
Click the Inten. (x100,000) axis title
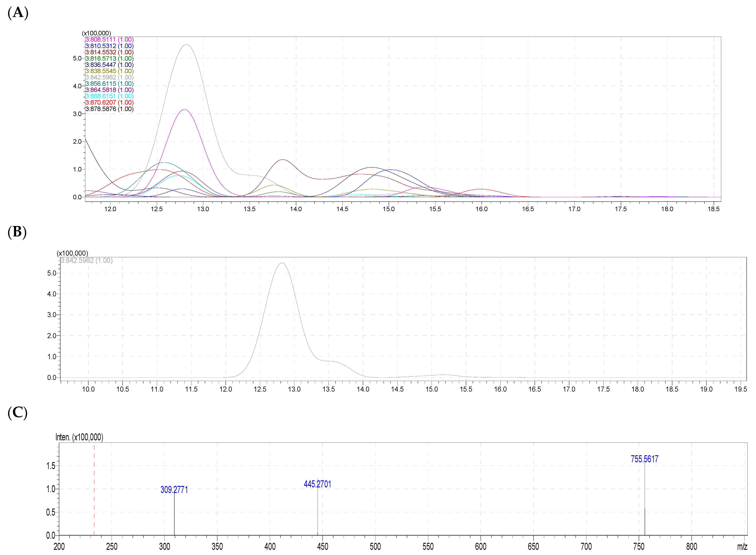pos(79,437)
